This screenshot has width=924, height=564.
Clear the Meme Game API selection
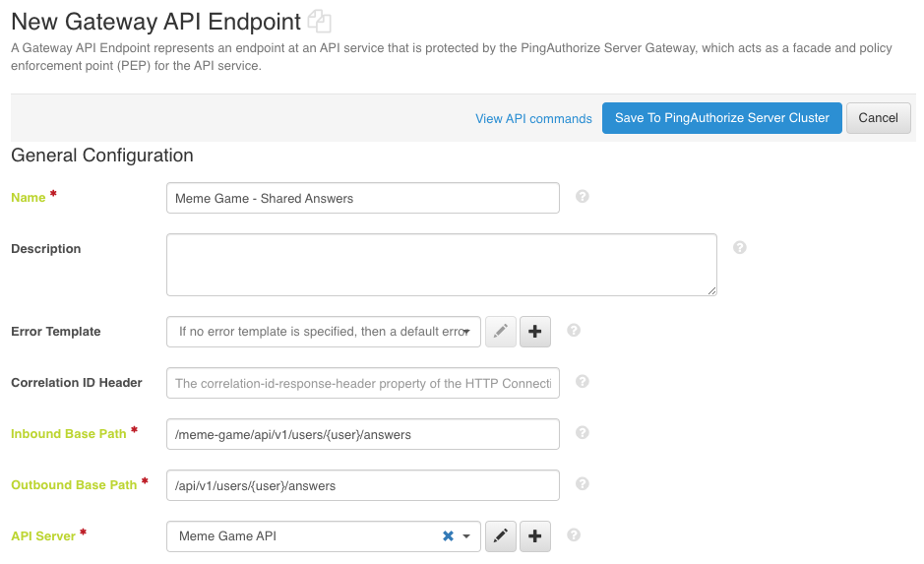pos(448,536)
